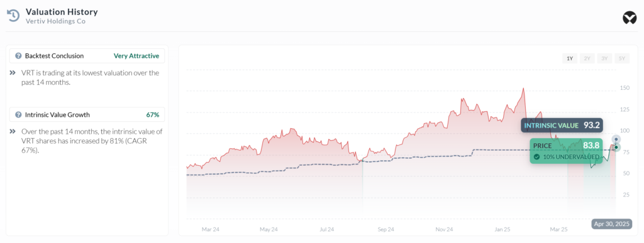644x243 pixels.
Task: Click the May 24 axis label
Action: pos(269,229)
